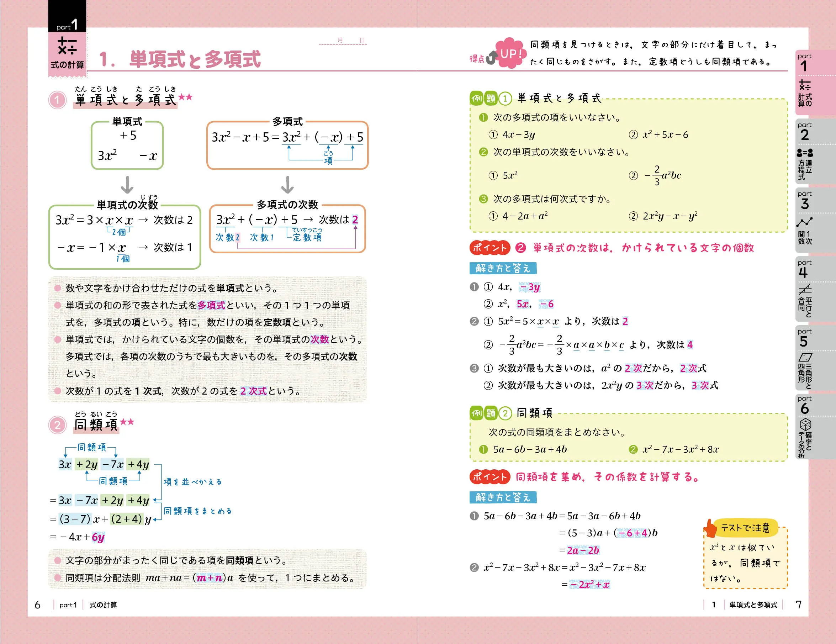Click the first blue 解き方と答え label
Viewport: 836px width, 644px height.
coord(503,268)
